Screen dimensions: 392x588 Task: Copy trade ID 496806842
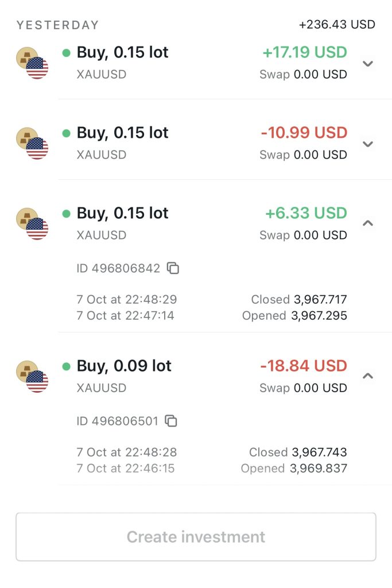pyautogui.click(x=173, y=268)
